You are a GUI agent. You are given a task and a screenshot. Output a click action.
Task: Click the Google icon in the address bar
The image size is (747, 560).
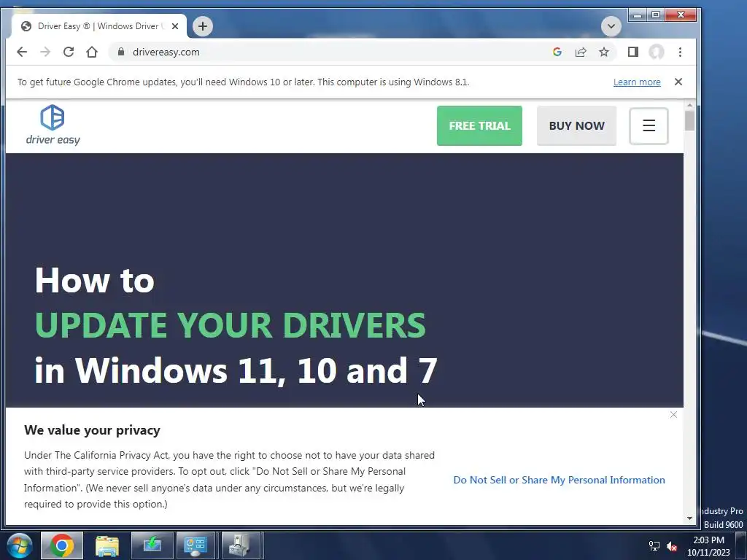[557, 52]
